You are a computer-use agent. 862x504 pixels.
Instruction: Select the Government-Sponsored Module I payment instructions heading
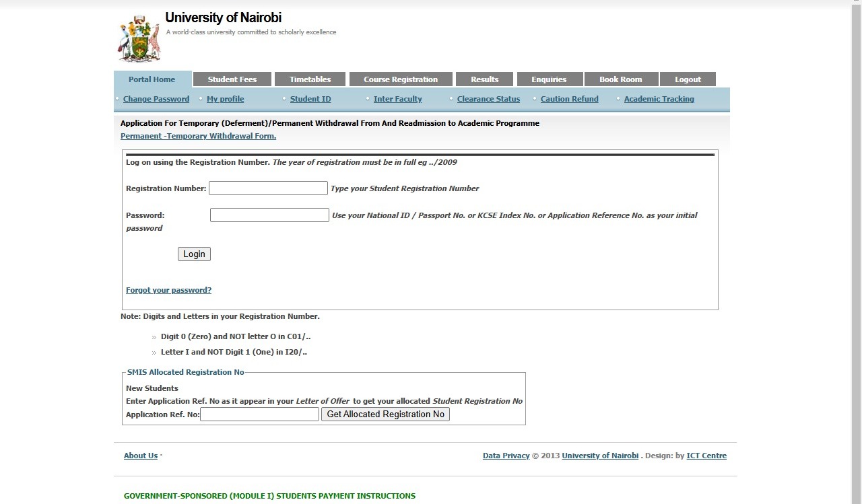[x=269, y=496]
